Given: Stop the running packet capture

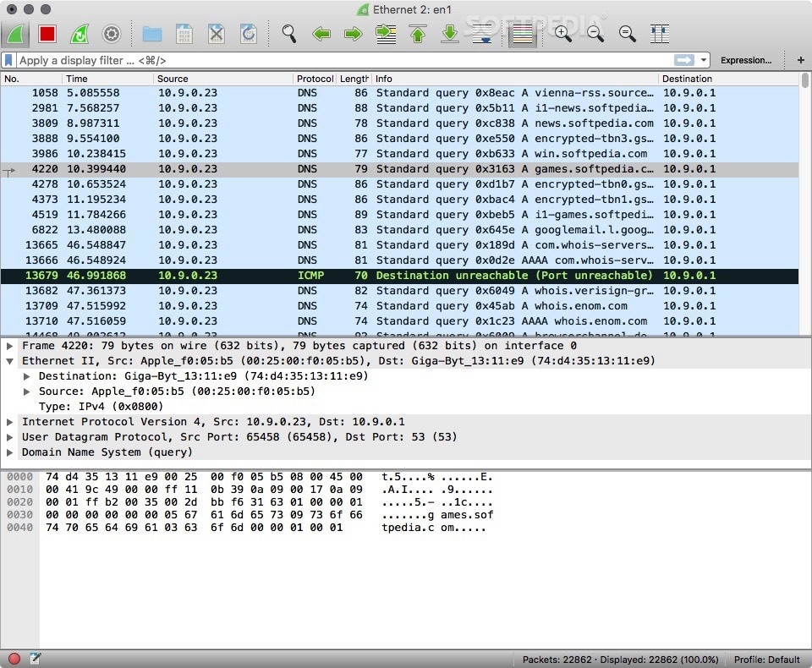Looking at the screenshot, I should pos(47,34).
